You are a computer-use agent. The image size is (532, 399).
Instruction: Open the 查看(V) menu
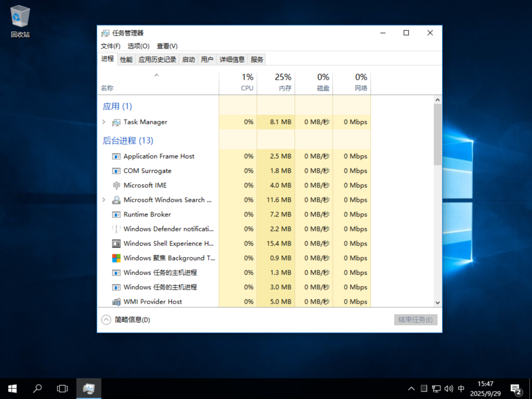coord(167,46)
